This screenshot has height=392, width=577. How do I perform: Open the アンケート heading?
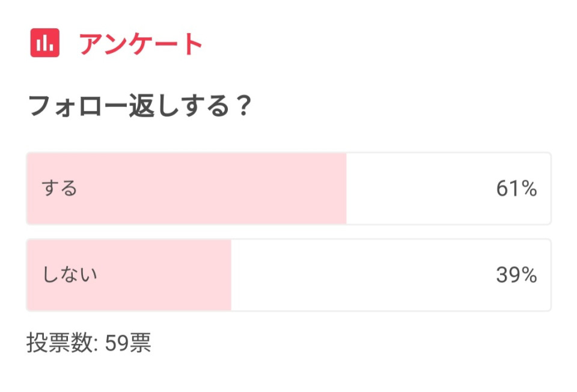tap(141, 44)
